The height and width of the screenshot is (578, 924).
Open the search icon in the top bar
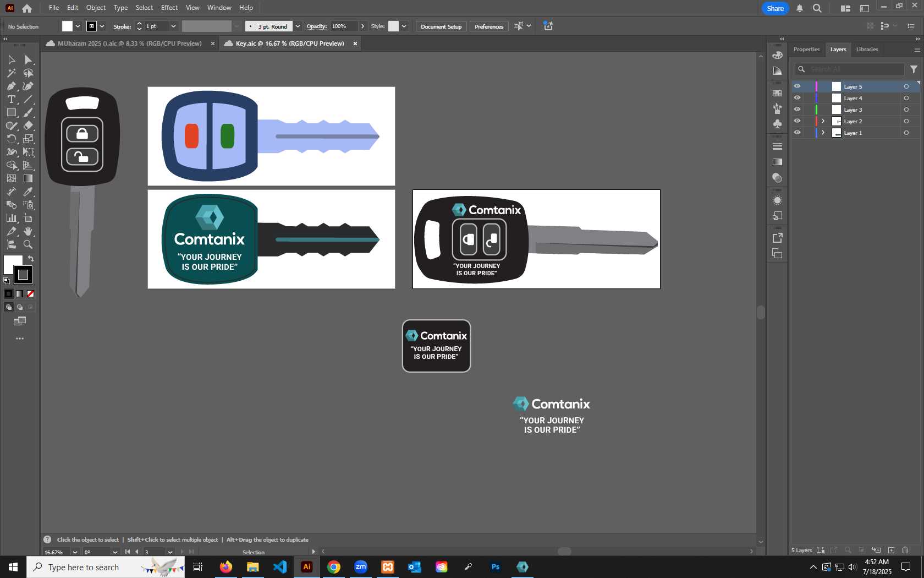[x=817, y=8]
